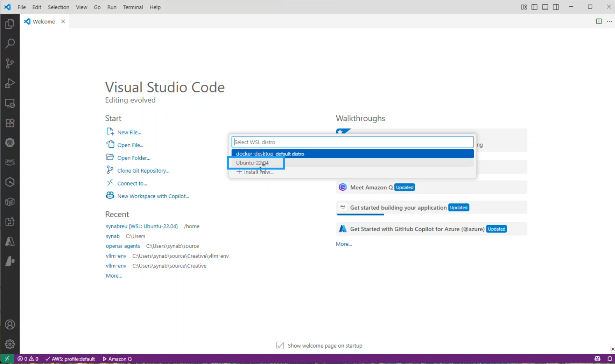The width and height of the screenshot is (615, 364).
Task: Open the Go menu
Action: tap(97, 7)
